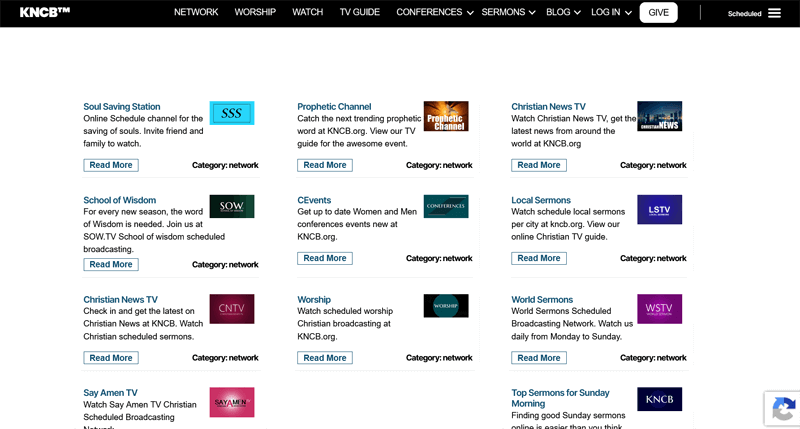800x429 pixels.
Task: Expand the Log In dropdown
Action: click(x=611, y=13)
